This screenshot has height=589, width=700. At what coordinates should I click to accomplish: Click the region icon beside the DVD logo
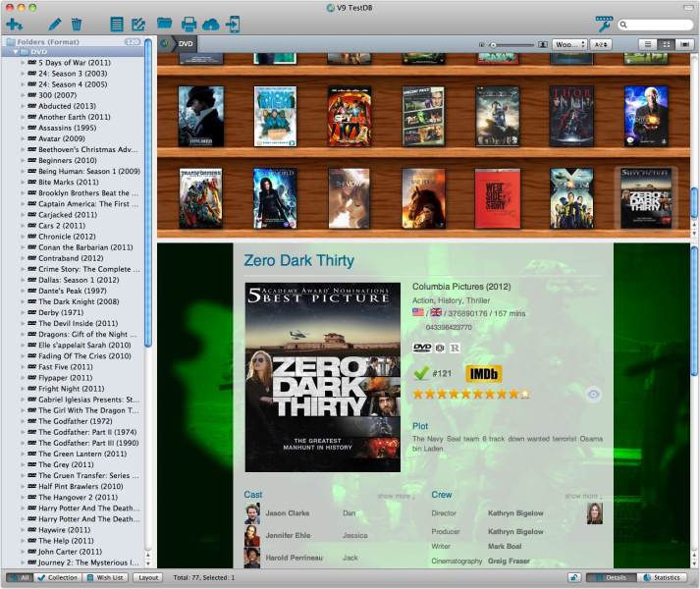(x=440, y=348)
